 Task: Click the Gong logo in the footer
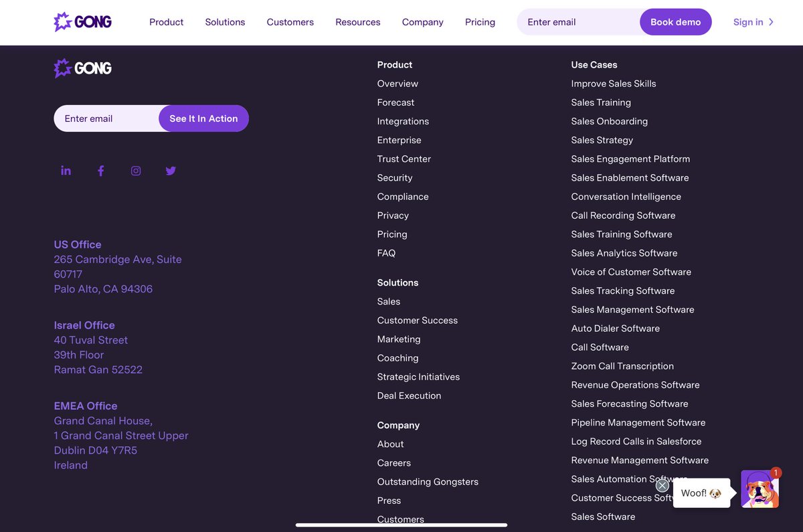[82, 68]
